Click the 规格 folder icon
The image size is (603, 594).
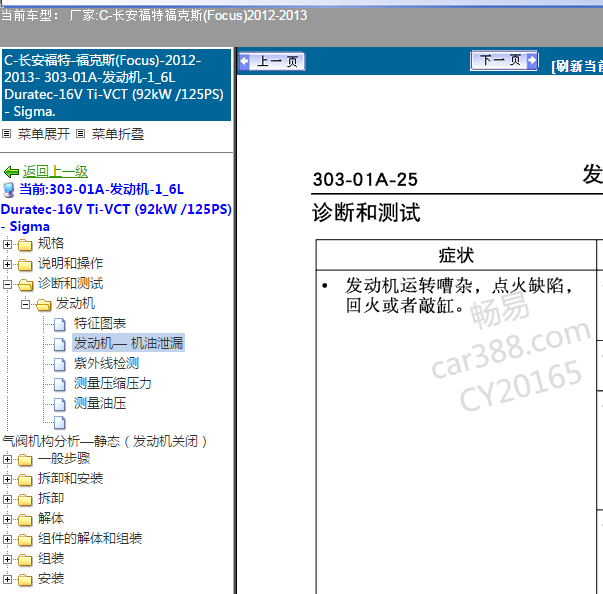pos(25,245)
